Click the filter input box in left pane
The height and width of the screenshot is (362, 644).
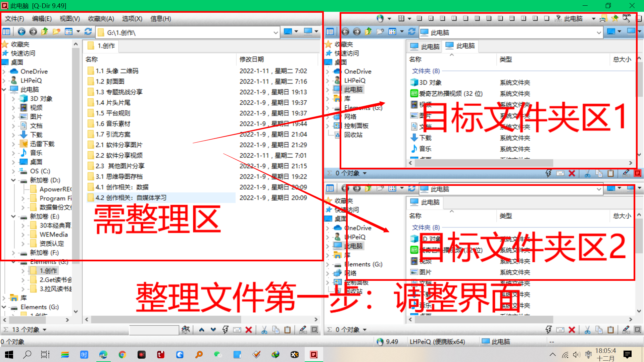pyautogui.click(x=154, y=330)
